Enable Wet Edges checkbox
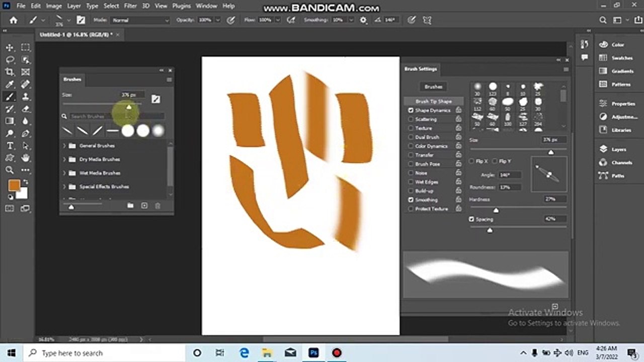Screen dimensions: 644x362 (x=411, y=182)
